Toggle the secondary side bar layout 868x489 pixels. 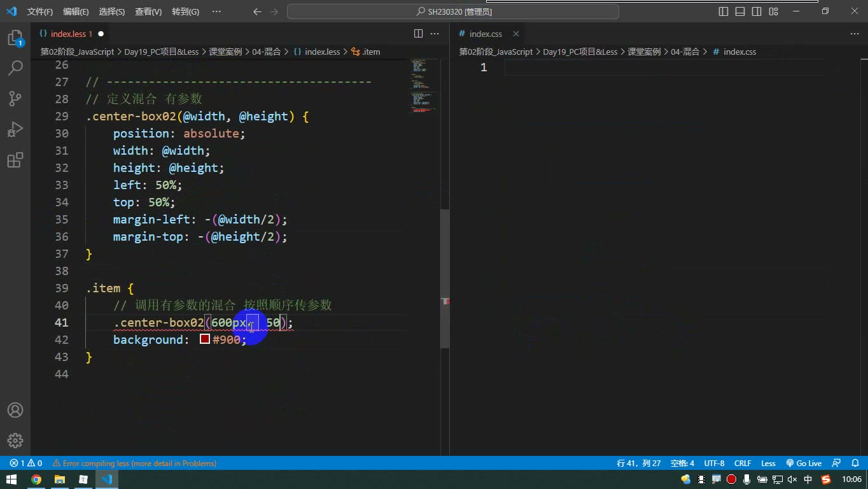(x=757, y=11)
